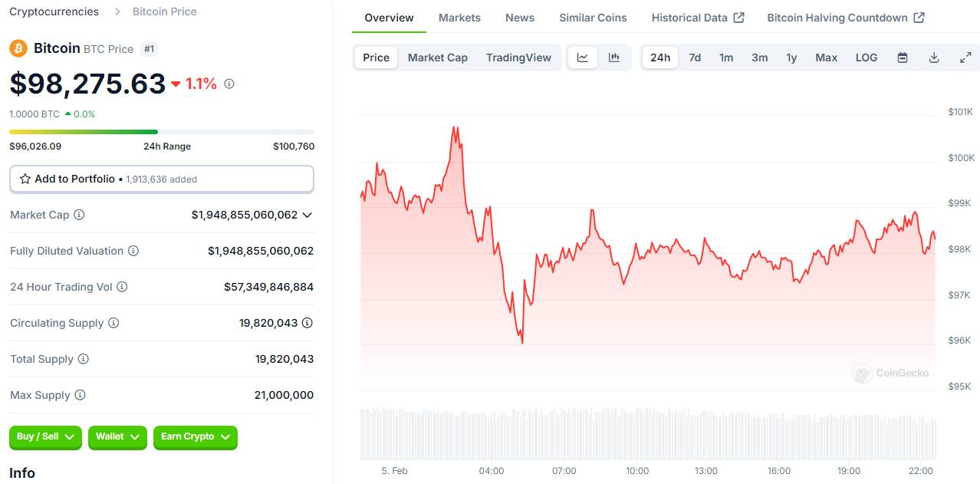Show Fully Diluted Valuation info icon
Image resolution: width=980 pixels, height=484 pixels.
click(x=133, y=251)
